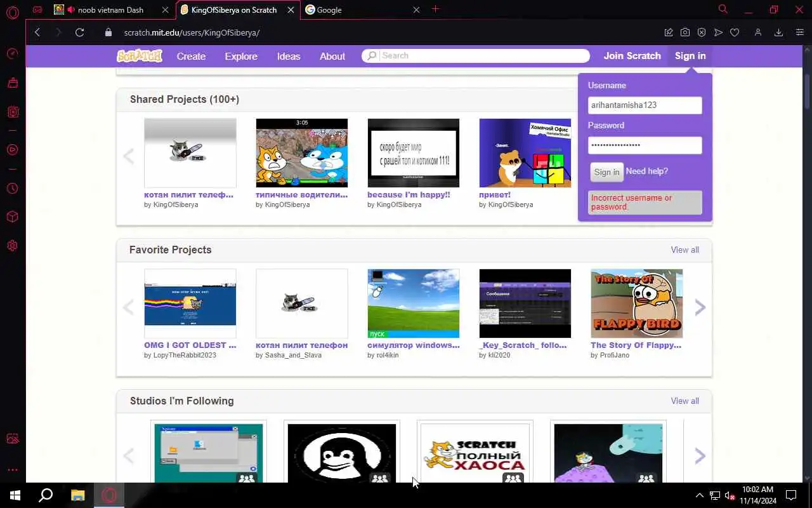Click the site lock security icon
The image size is (812, 508).
point(108,32)
